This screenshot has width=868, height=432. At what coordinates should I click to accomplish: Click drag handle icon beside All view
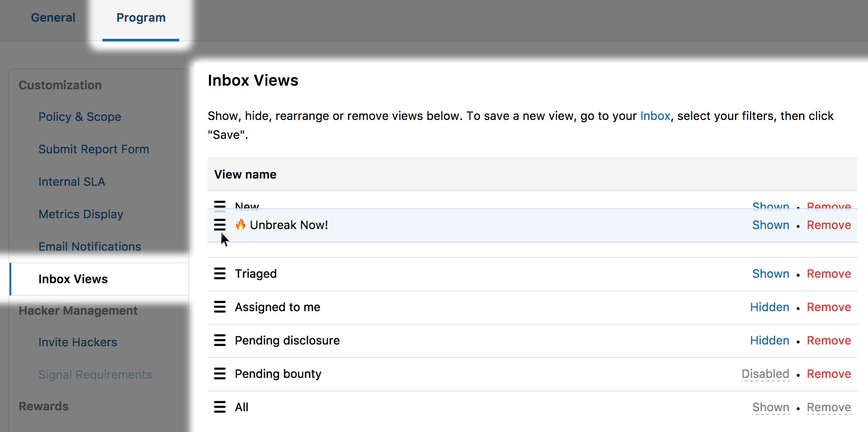tap(220, 407)
